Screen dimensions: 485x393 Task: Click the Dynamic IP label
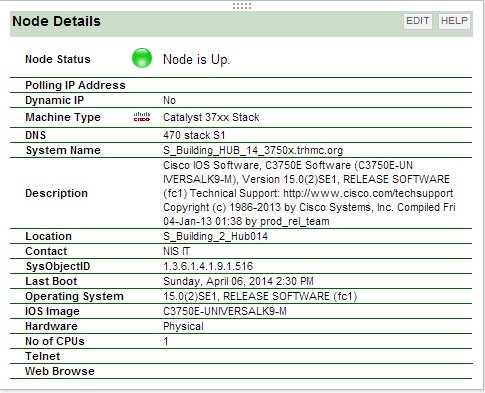pyautogui.click(x=55, y=100)
